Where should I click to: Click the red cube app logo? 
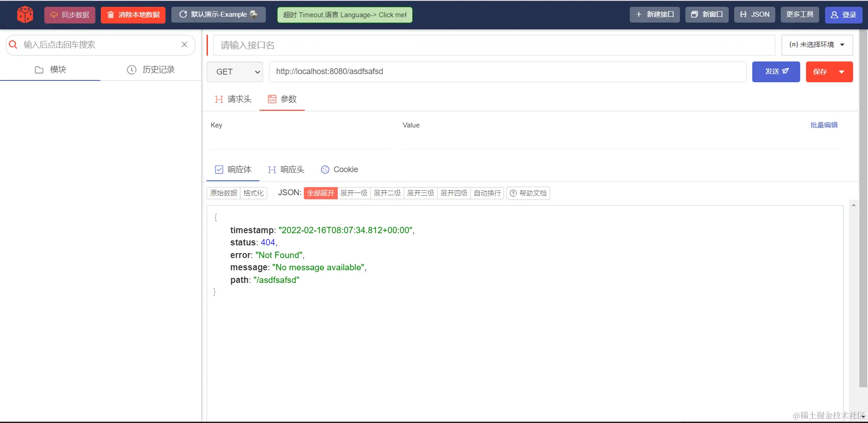pos(25,14)
